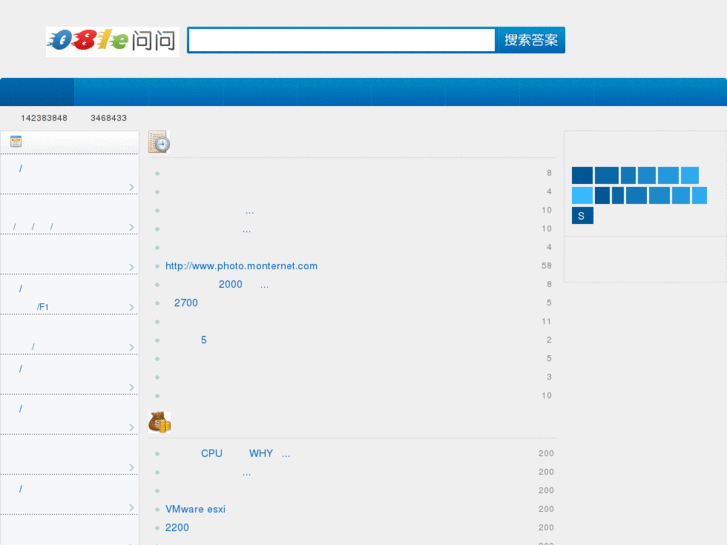Open the question link starting with 2700
This screenshot has height=545, width=727.
pos(186,303)
